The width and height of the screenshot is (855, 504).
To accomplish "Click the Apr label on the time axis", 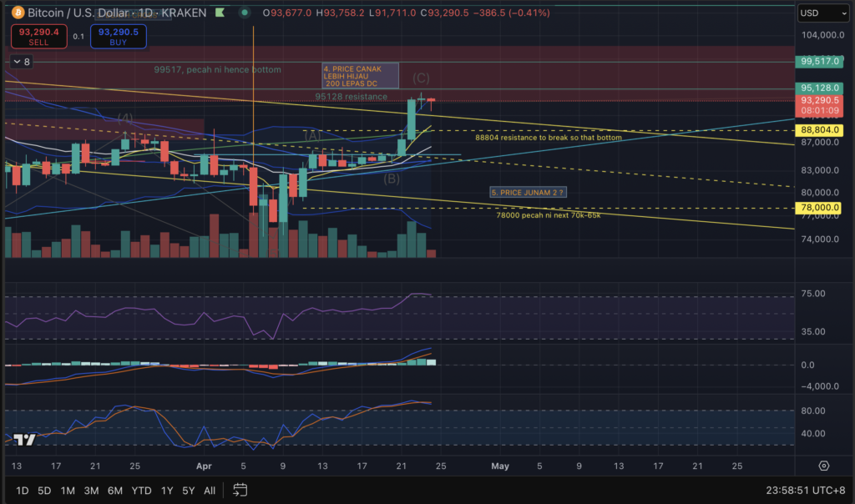I will tap(204, 466).
